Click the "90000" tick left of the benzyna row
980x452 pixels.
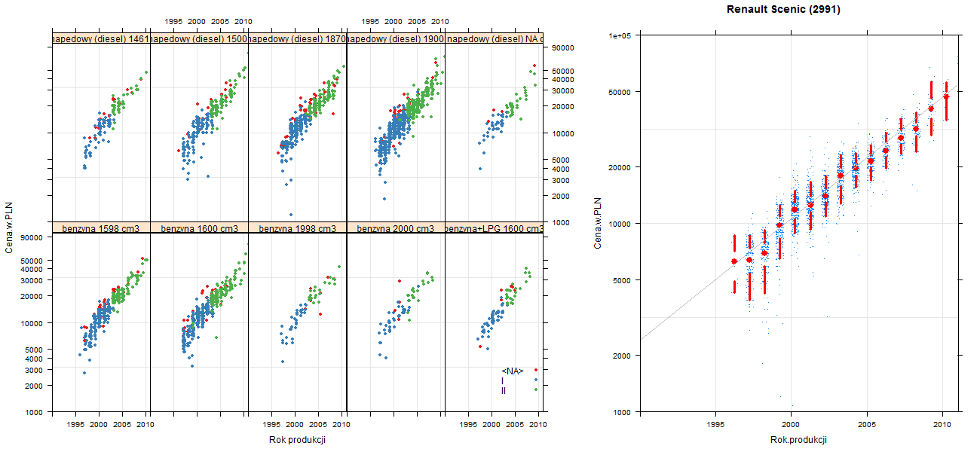coord(31,237)
